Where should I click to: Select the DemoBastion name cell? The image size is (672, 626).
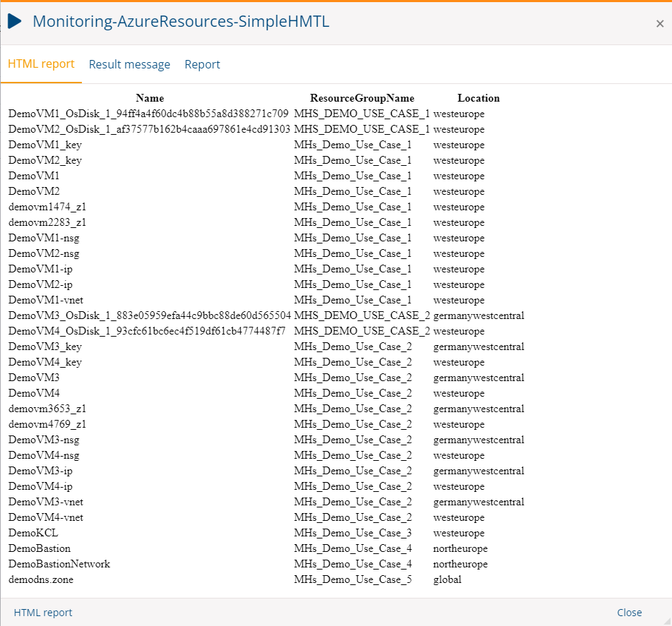pyautogui.click(x=40, y=548)
